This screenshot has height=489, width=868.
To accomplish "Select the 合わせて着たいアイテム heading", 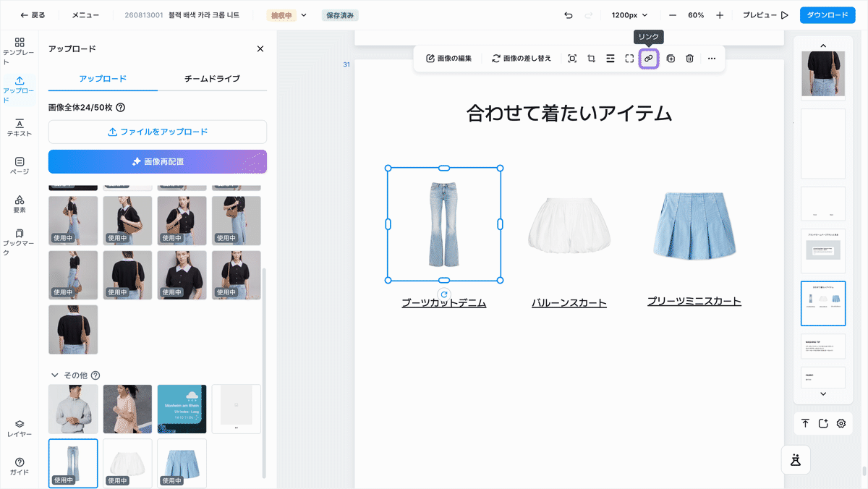I will click(x=569, y=114).
